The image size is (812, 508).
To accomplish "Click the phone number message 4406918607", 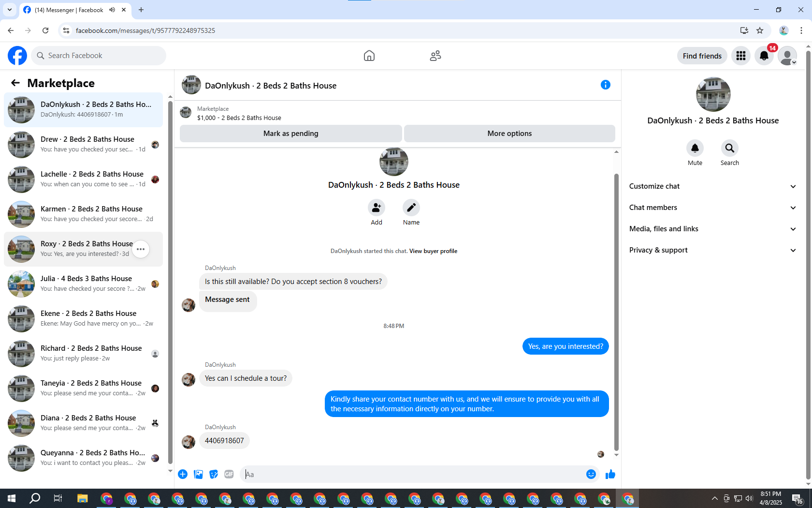I will [x=224, y=441].
